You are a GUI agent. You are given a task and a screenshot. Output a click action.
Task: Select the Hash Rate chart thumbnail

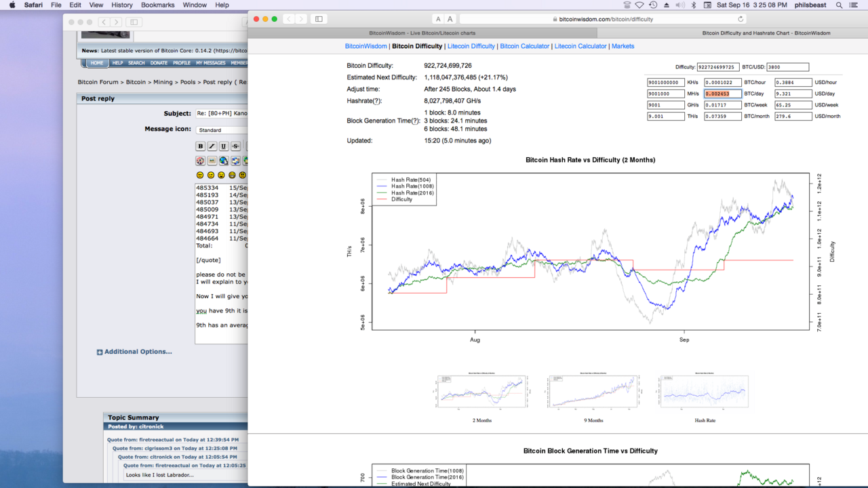pyautogui.click(x=705, y=392)
